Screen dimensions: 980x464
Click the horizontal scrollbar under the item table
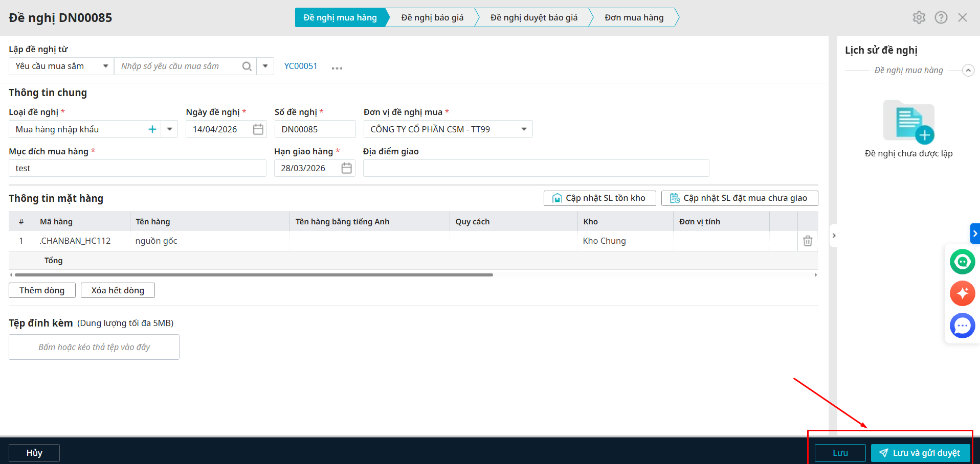pos(254,275)
